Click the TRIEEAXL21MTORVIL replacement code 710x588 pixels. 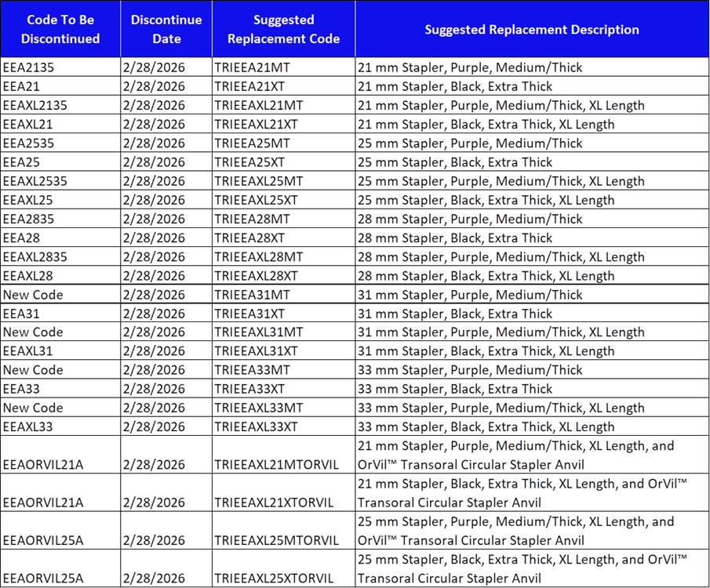(x=276, y=465)
